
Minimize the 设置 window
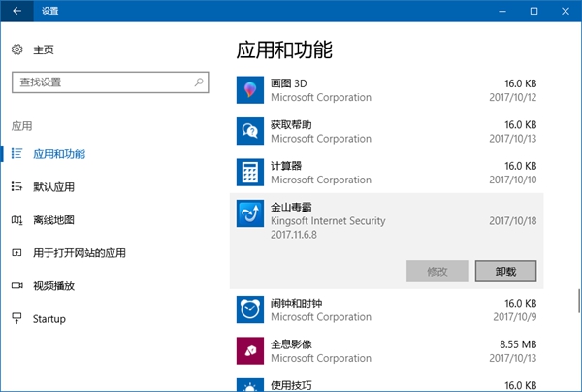pos(502,11)
